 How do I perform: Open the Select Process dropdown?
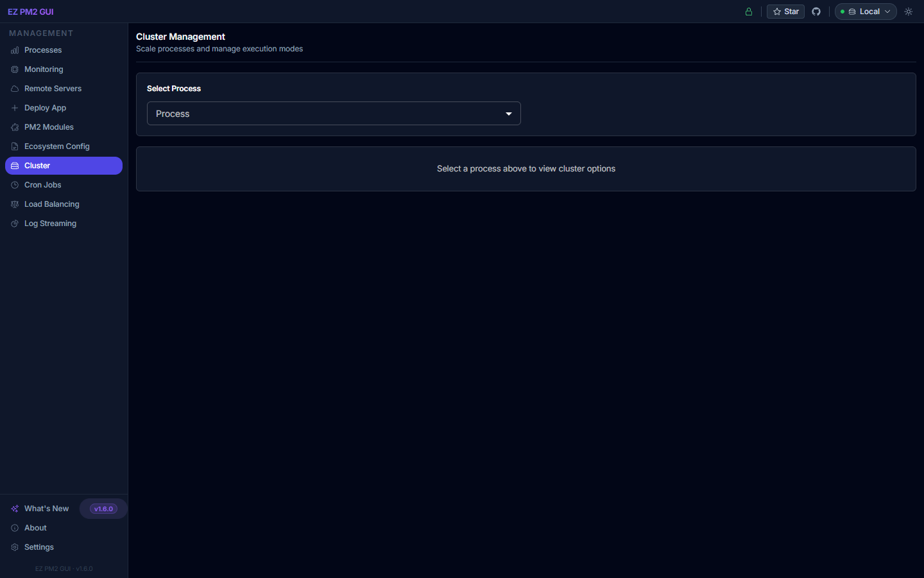[334, 113]
